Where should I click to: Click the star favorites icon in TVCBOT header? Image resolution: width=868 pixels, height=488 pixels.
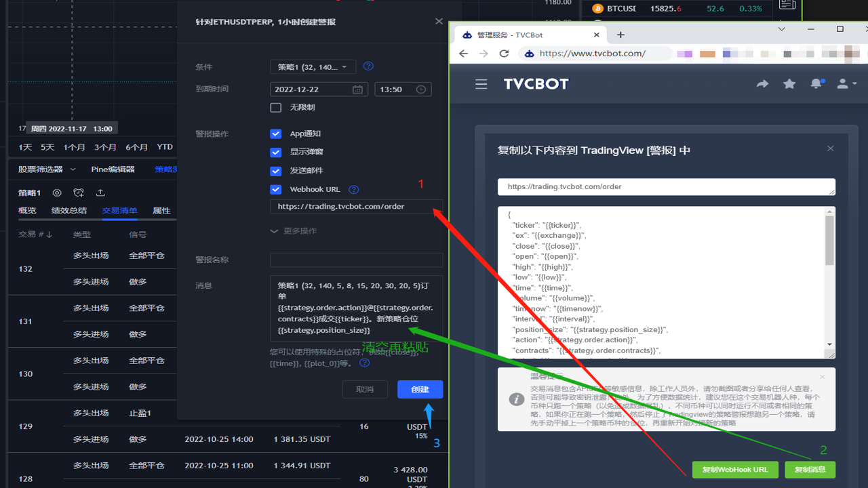click(789, 84)
